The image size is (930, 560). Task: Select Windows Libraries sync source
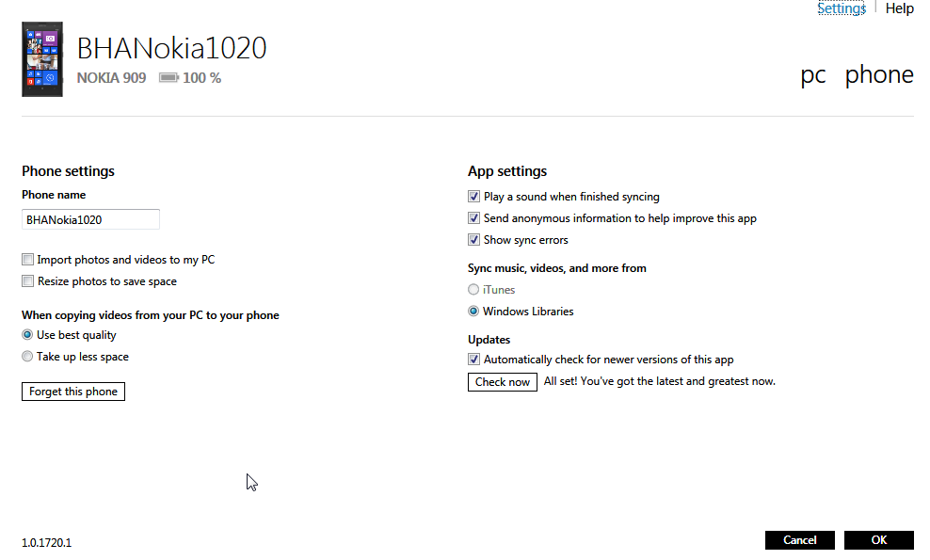(x=474, y=312)
